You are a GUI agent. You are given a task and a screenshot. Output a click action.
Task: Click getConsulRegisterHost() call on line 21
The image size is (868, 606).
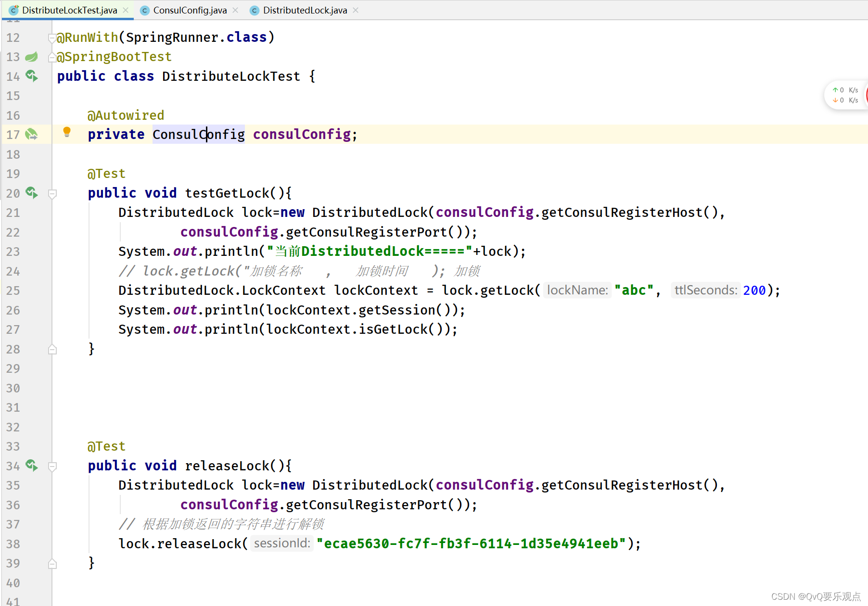pyautogui.click(x=630, y=212)
